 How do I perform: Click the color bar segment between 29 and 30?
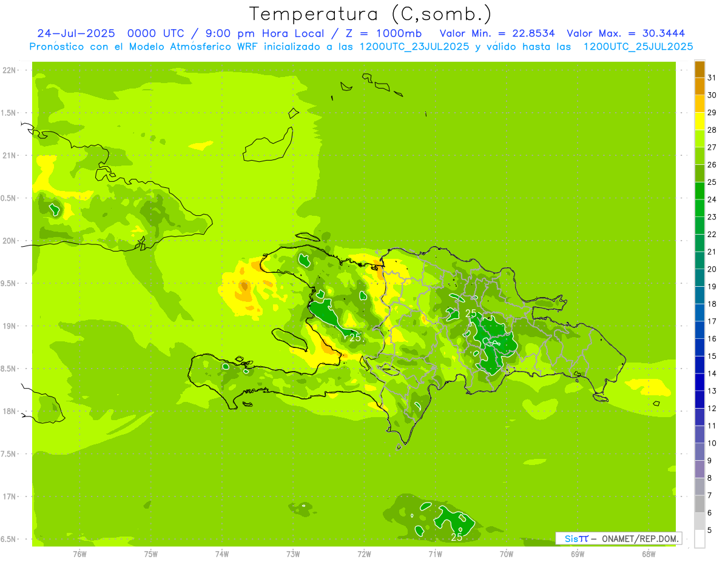699,104
